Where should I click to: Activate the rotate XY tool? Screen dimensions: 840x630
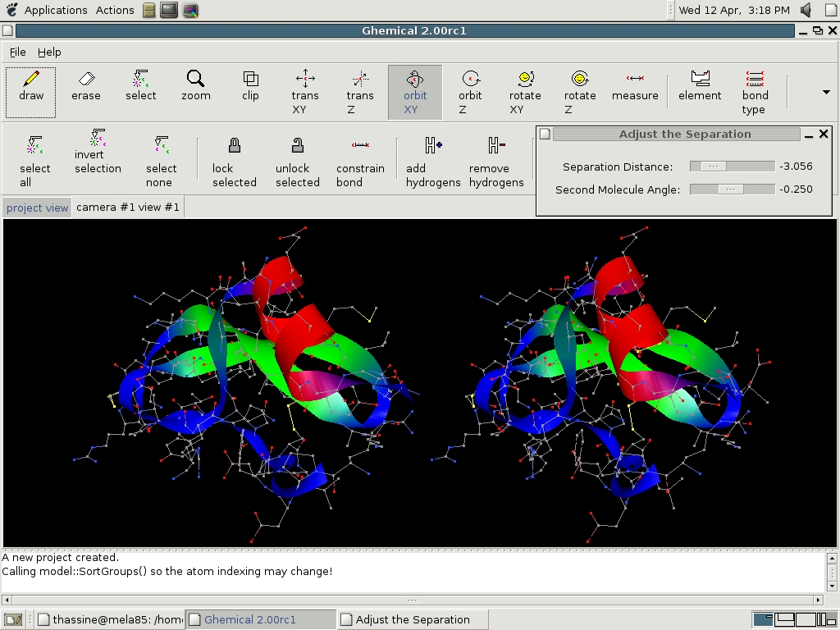[525, 91]
